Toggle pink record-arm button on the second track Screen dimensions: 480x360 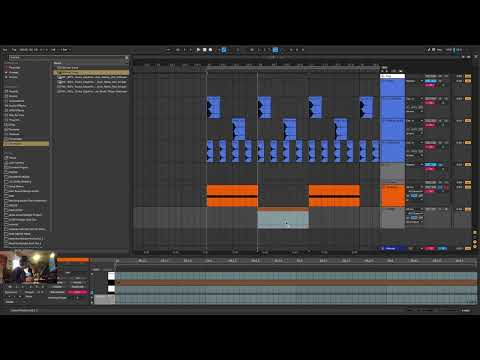(x=430, y=103)
